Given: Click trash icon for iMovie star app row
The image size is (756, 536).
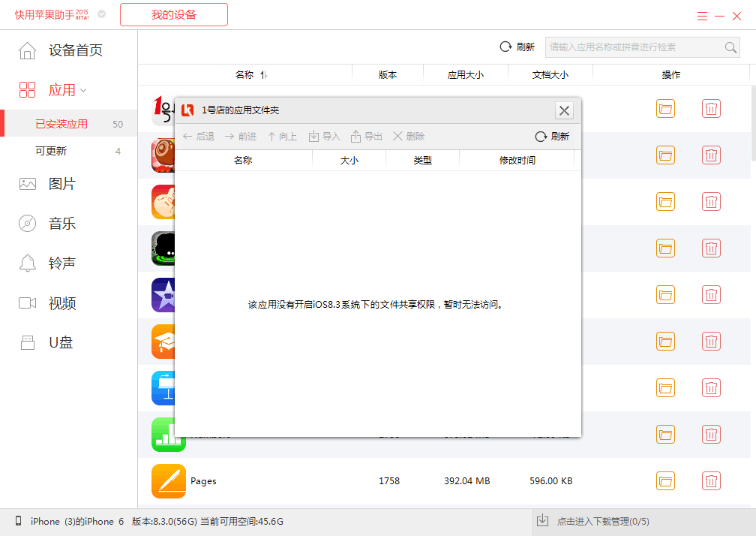Looking at the screenshot, I should pos(711,295).
